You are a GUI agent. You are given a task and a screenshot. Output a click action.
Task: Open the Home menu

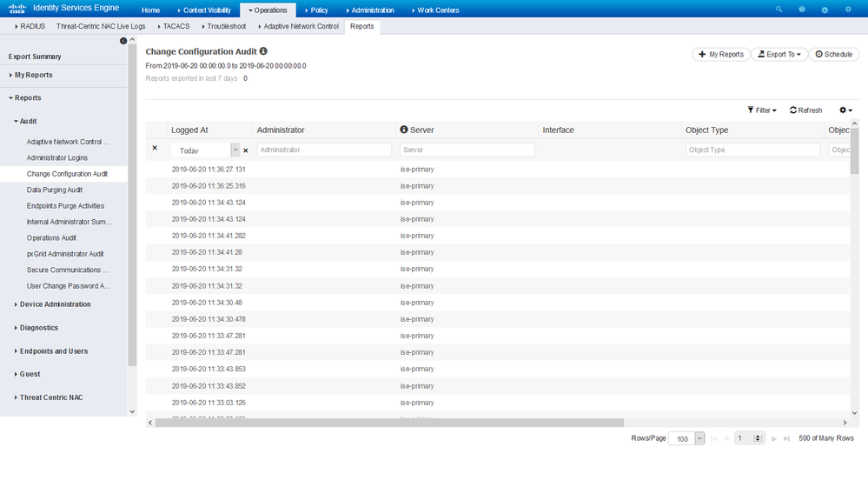tap(150, 10)
